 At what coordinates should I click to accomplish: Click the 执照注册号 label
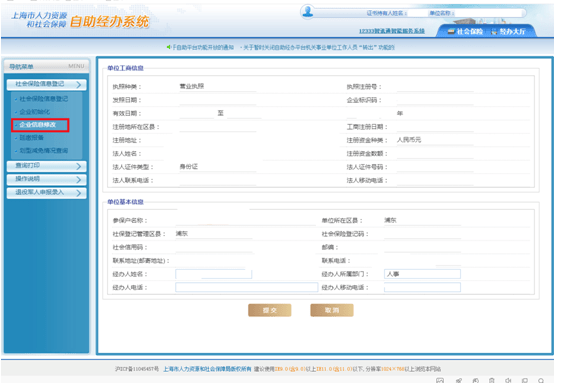(x=364, y=87)
